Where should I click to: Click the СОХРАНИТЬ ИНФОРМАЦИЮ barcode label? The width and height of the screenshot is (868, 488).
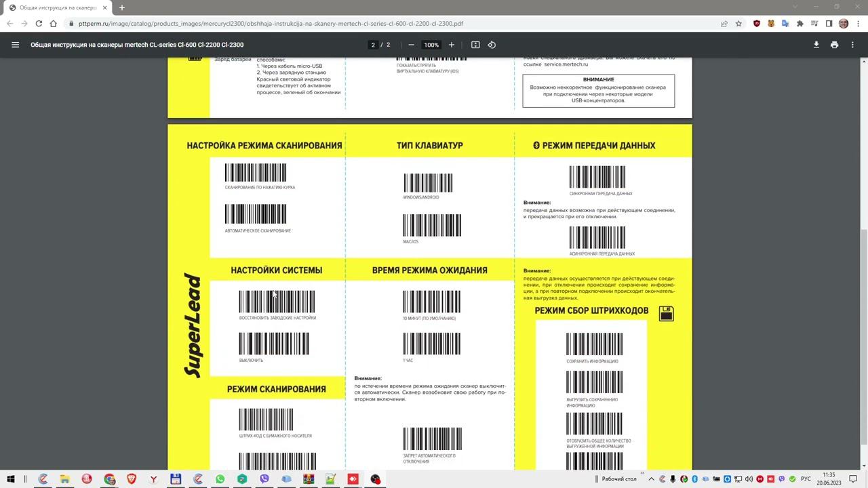tap(592, 361)
